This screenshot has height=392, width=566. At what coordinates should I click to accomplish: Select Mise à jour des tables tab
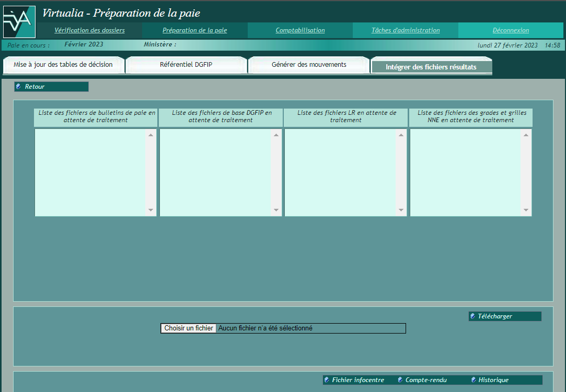(63, 65)
